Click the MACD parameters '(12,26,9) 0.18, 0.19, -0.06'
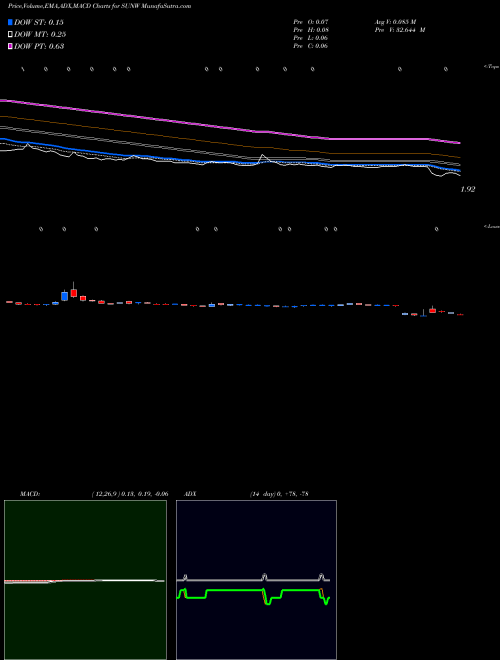This screenshot has width=500, height=660. 130,494
